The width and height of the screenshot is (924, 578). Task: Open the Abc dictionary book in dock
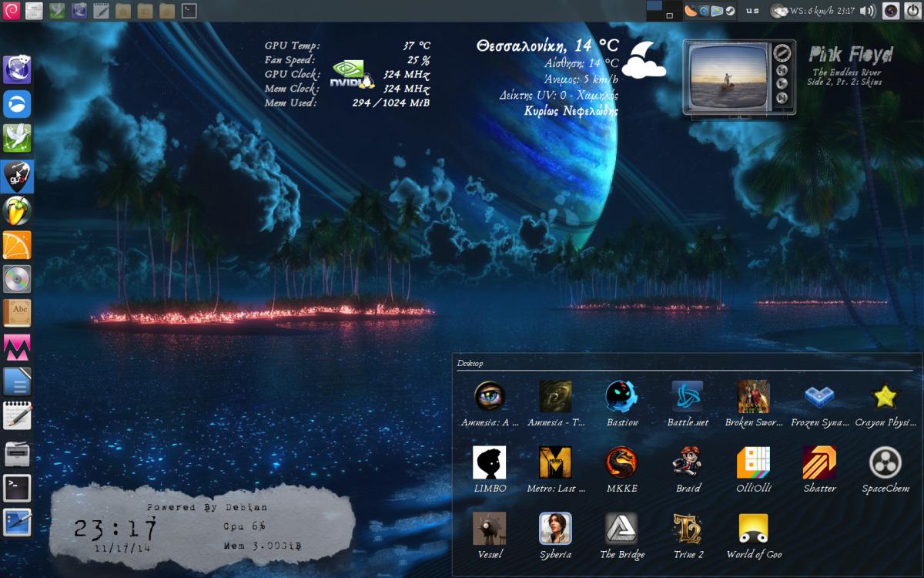pyautogui.click(x=17, y=314)
